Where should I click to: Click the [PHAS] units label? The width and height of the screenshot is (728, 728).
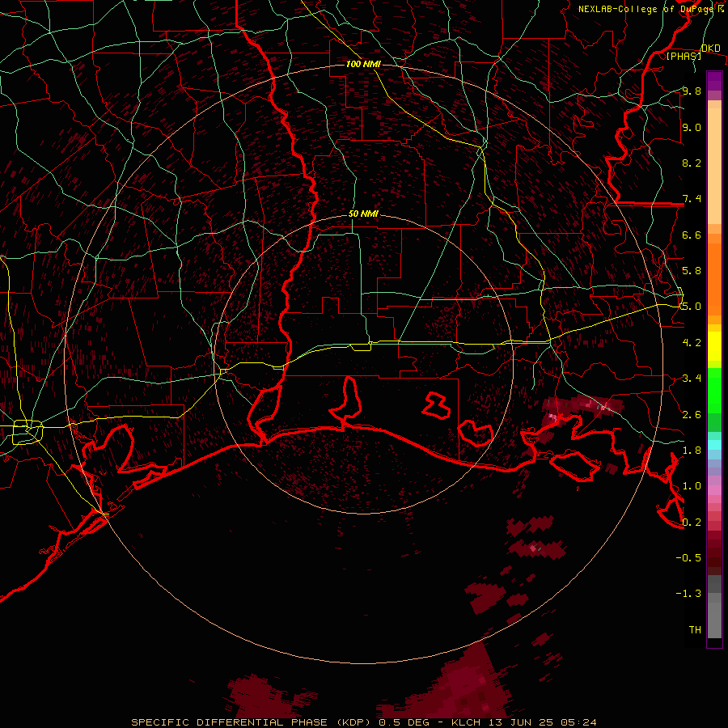pos(684,56)
